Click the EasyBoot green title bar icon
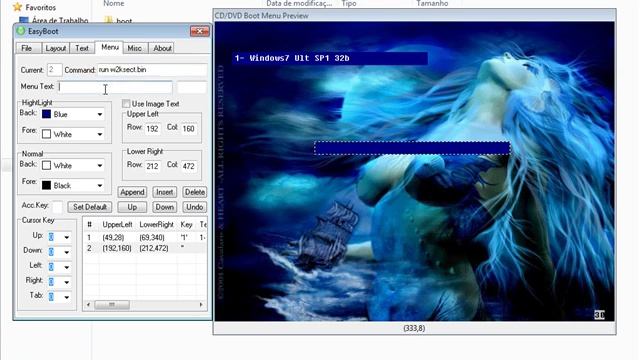Image resolution: width=640 pixels, height=360 pixels. 21,31
